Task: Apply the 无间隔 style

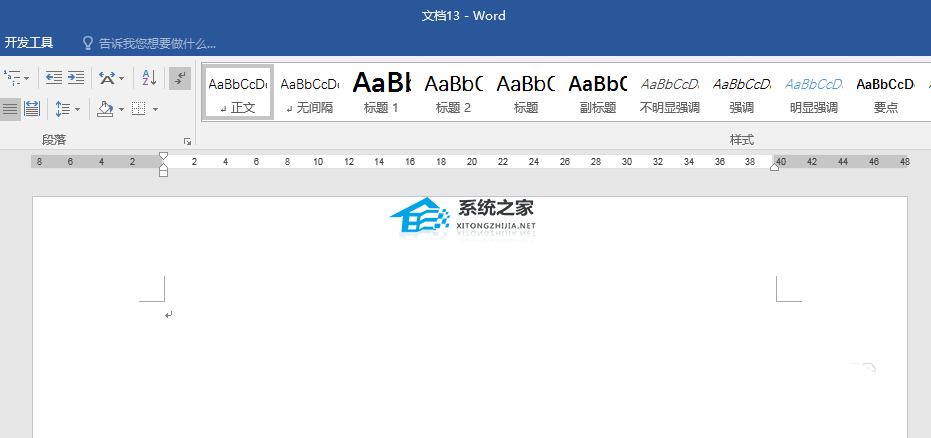Action: click(x=310, y=92)
